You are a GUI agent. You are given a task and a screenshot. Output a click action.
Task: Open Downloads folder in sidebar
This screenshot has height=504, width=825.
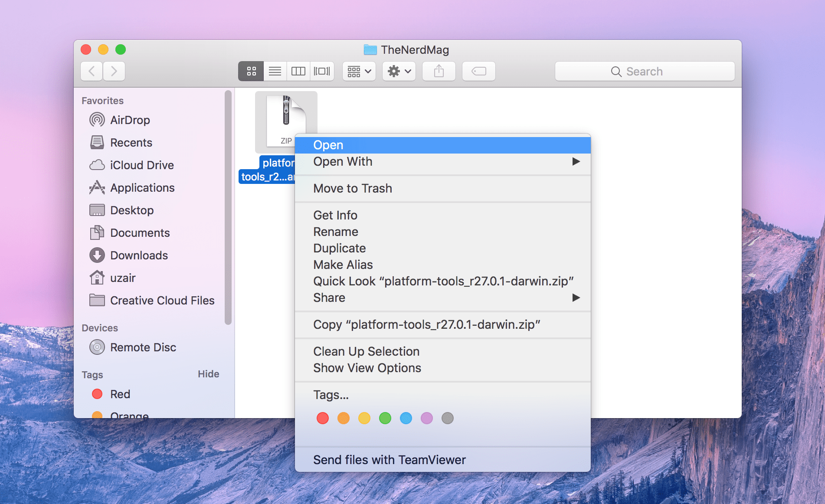(139, 255)
